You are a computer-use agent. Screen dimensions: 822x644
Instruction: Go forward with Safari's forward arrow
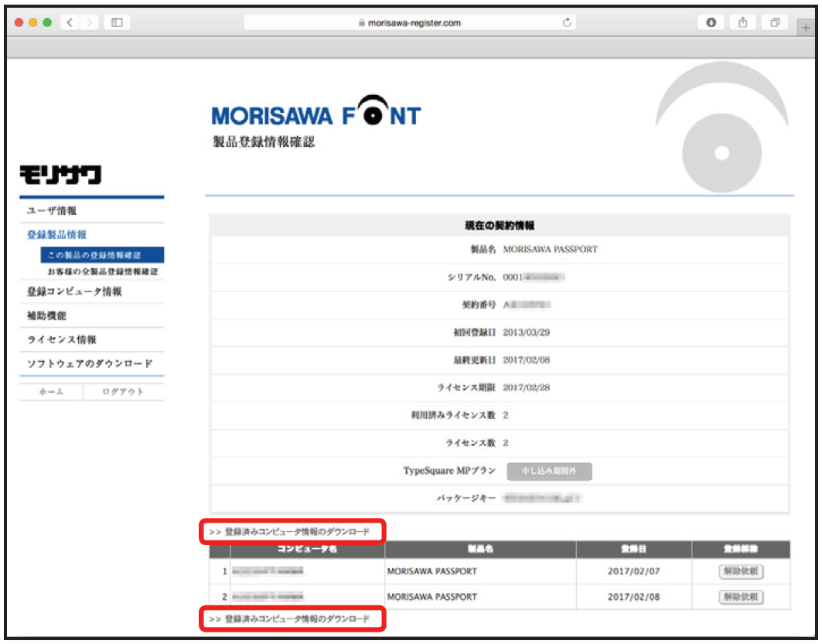pos(89,22)
